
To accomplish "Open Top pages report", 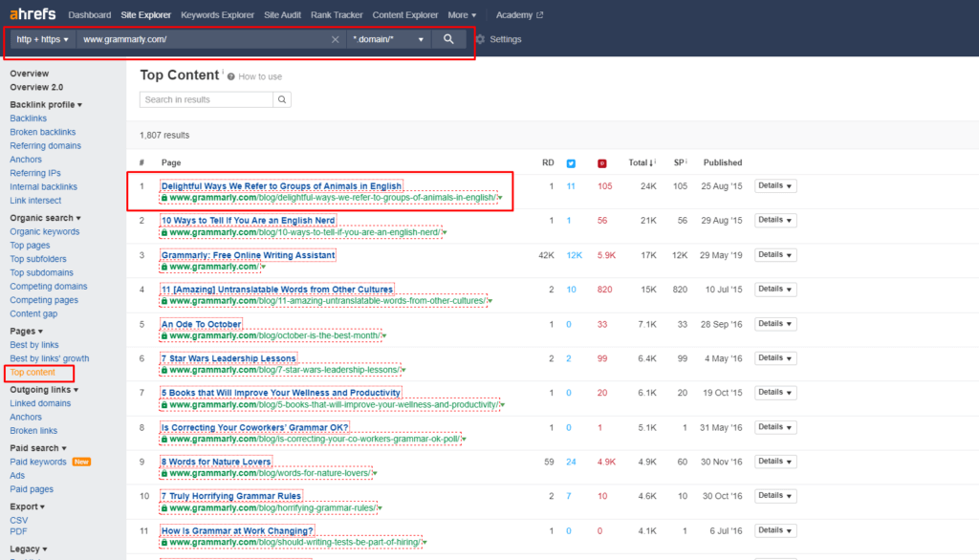I will [x=30, y=246].
